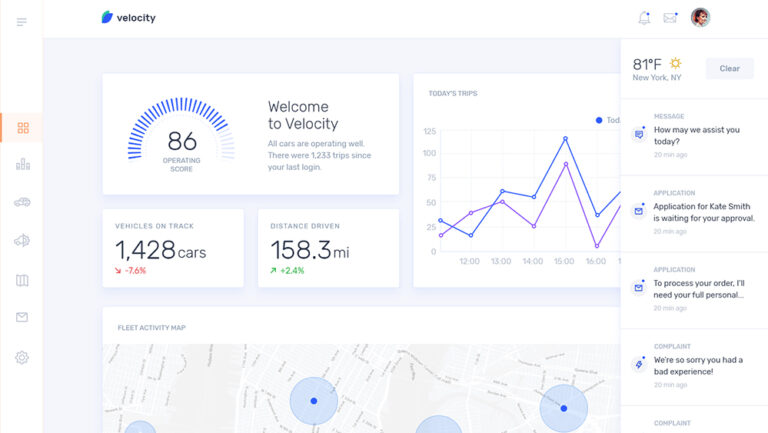
Task: Open the bar chart analytics sidebar icon
Action: (x=22, y=164)
